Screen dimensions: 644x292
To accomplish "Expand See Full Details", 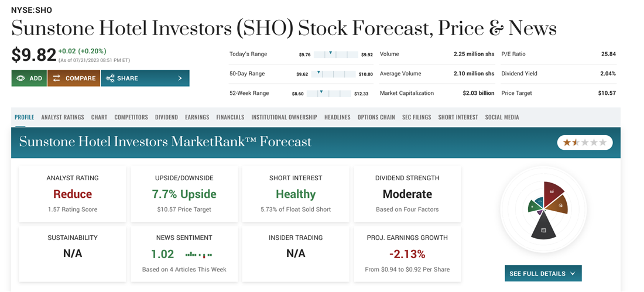I will click(543, 273).
